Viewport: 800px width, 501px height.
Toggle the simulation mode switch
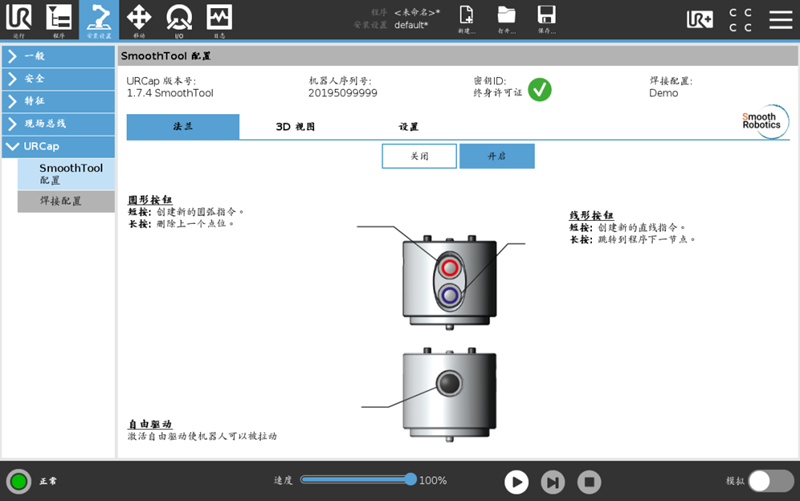tap(771, 481)
